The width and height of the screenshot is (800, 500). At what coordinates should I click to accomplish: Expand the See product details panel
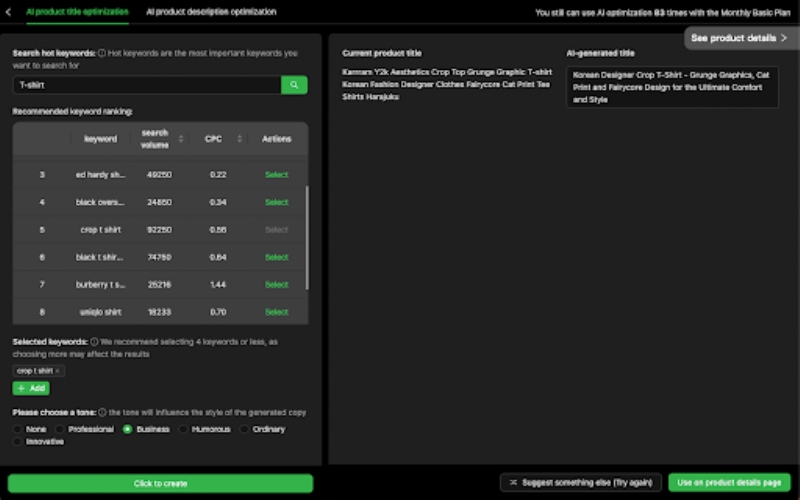(x=738, y=38)
